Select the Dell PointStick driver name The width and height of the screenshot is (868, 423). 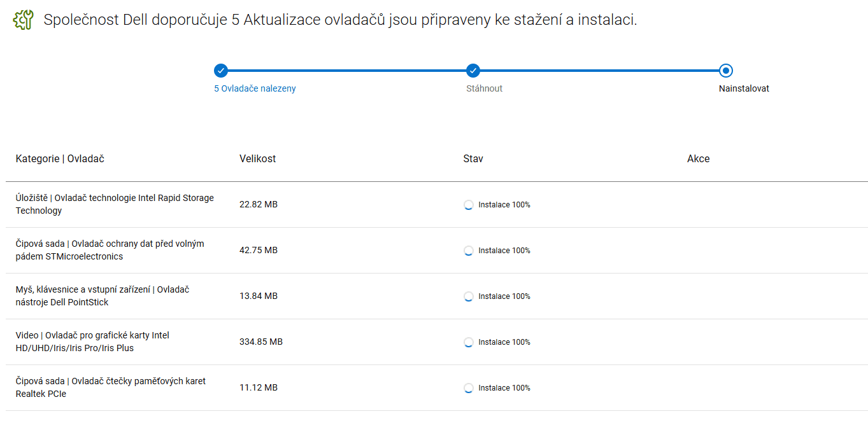(x=102, y=296)
